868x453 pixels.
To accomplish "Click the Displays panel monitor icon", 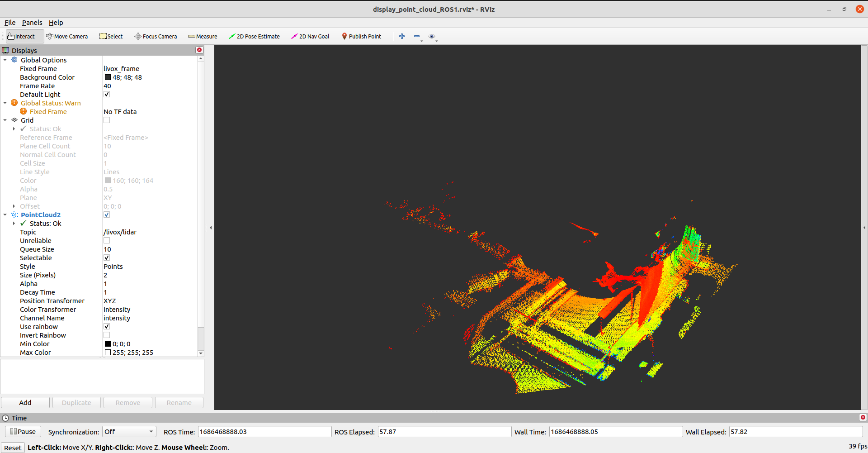I will (x=5, y=50).
